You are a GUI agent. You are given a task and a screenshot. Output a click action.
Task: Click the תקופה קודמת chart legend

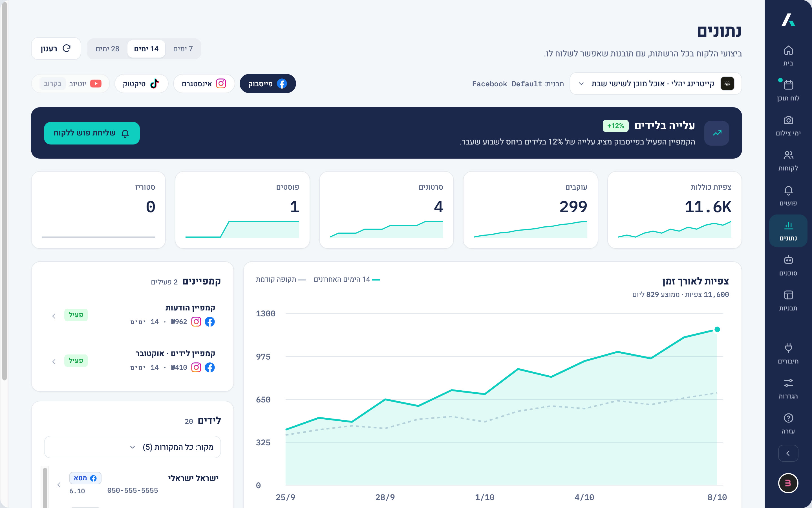pyautogui.click(x=281, y=279)
